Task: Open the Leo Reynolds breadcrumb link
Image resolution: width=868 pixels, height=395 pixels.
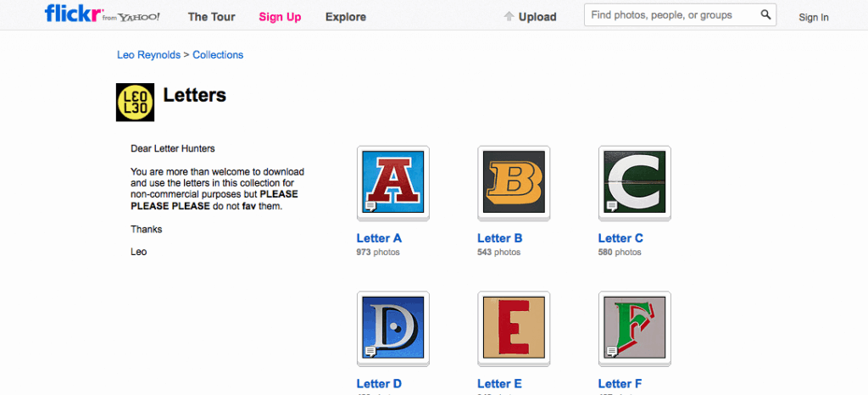Action: (x=149, y=55)
